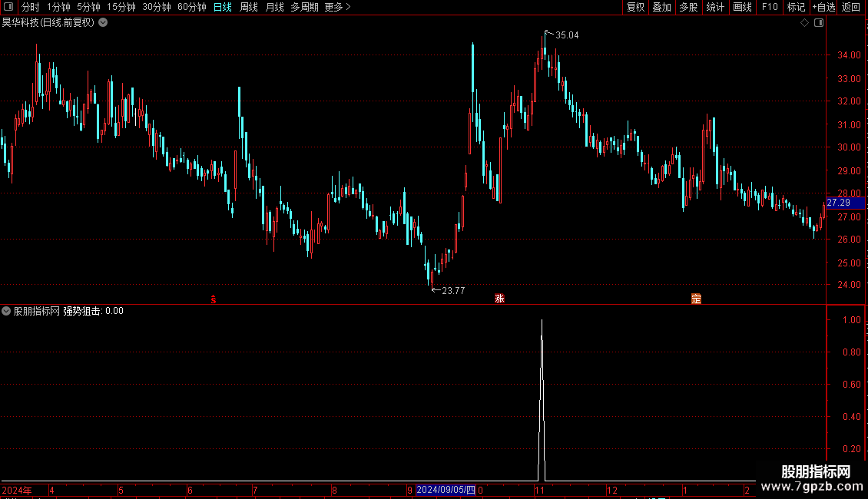This screenshot has width=868, height=499.
Task: Click the 35.04 high price label
Action: pyautogui.click(x=567, y=35)
